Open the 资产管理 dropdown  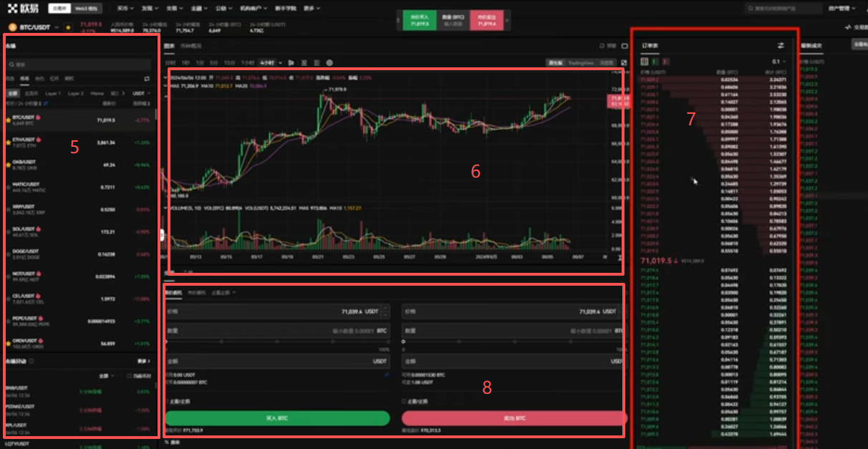pyautogui.click(x=842, y=9)
